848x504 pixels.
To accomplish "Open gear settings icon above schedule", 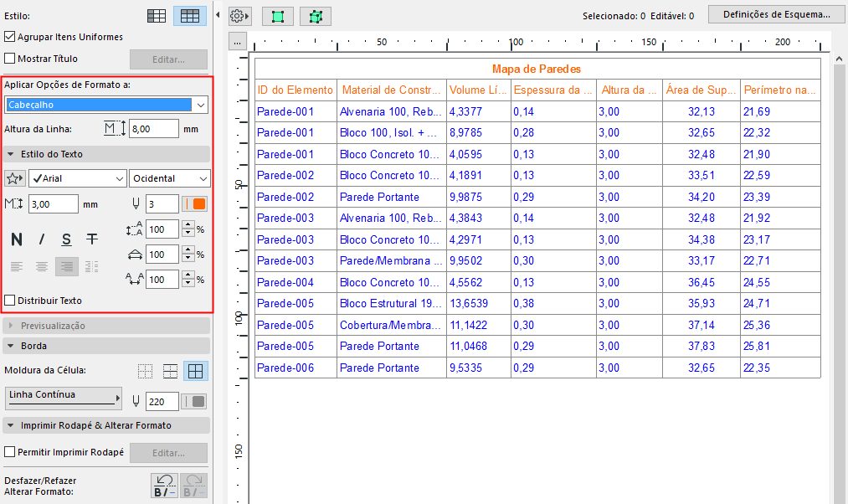I will 238,16.
